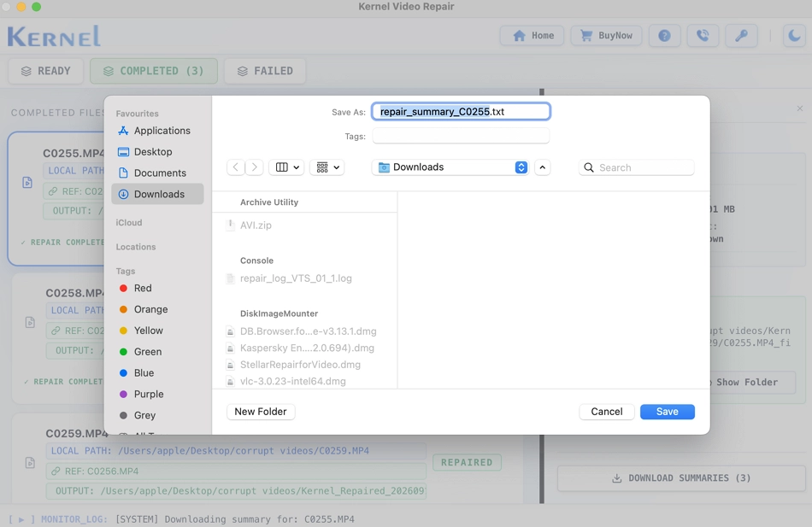Click the C0255.MP4 file icon
Image resolution: width=812 pixels, height=527 pixels.
(x=27, y=182)
